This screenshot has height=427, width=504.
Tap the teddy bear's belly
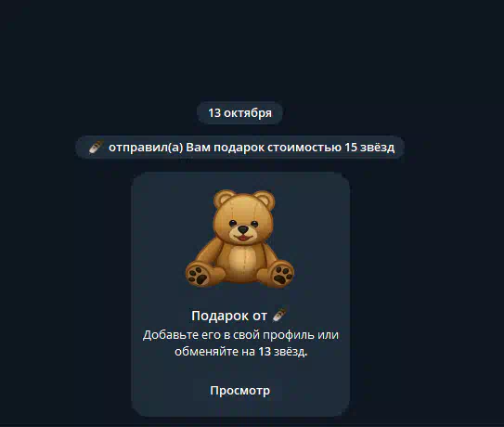coord(243,260)
